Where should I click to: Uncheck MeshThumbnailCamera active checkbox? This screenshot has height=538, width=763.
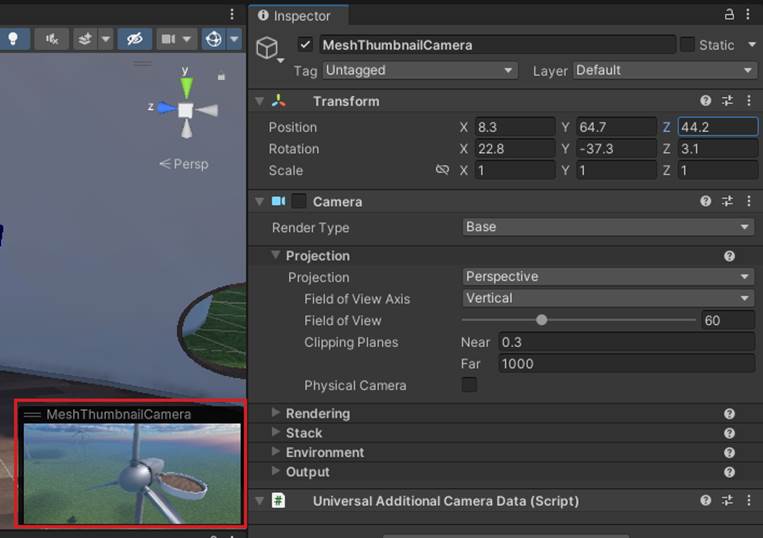305,45
